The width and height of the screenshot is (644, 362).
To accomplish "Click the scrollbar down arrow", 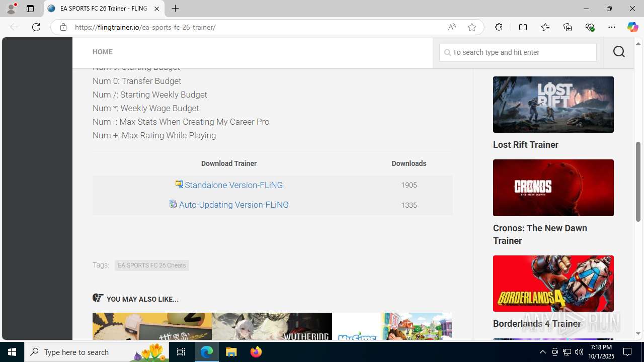I will pyautogui.click(x=638, y=333).
